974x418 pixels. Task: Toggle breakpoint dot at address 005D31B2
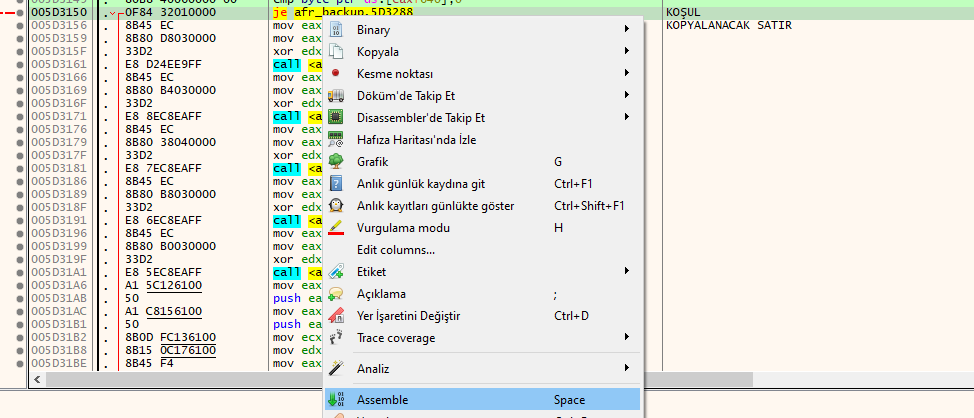(20, 337)
